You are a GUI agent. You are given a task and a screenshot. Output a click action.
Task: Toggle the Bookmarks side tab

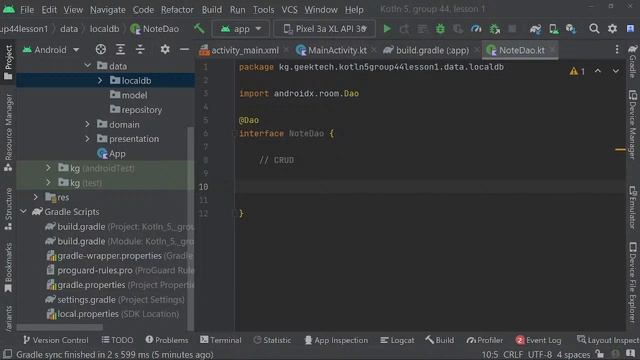coord(8,268)
